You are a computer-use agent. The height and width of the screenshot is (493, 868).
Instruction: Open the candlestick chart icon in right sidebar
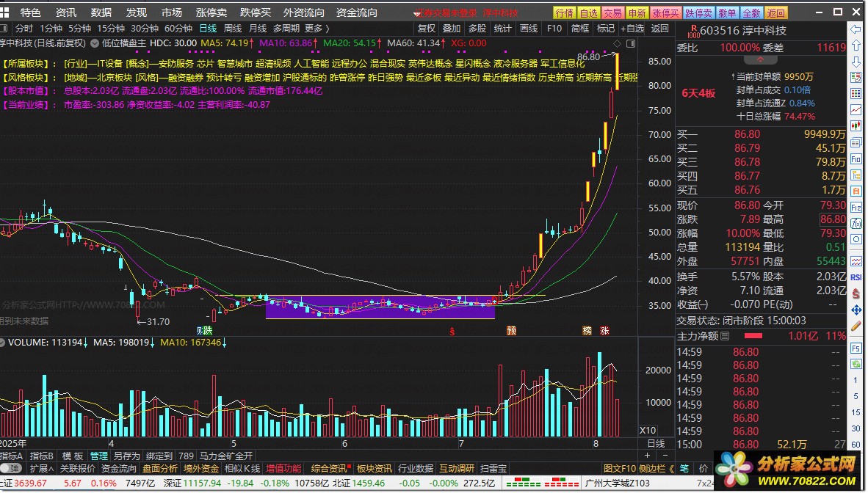click(x=856, y=127)
